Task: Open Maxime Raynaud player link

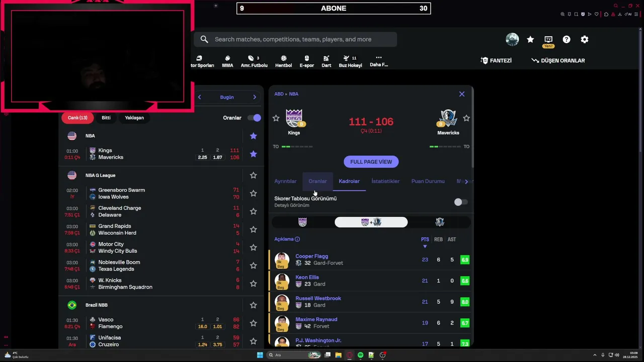Action: [x=316, y=320]
